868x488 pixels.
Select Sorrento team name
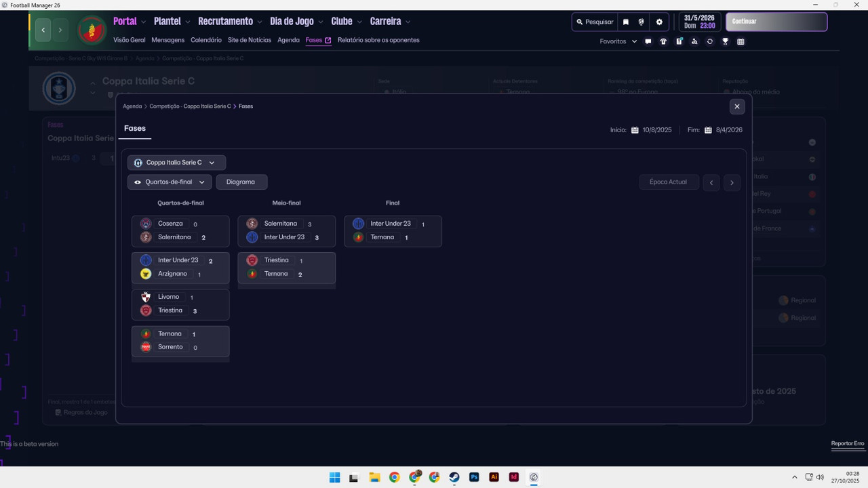point(170,347)
